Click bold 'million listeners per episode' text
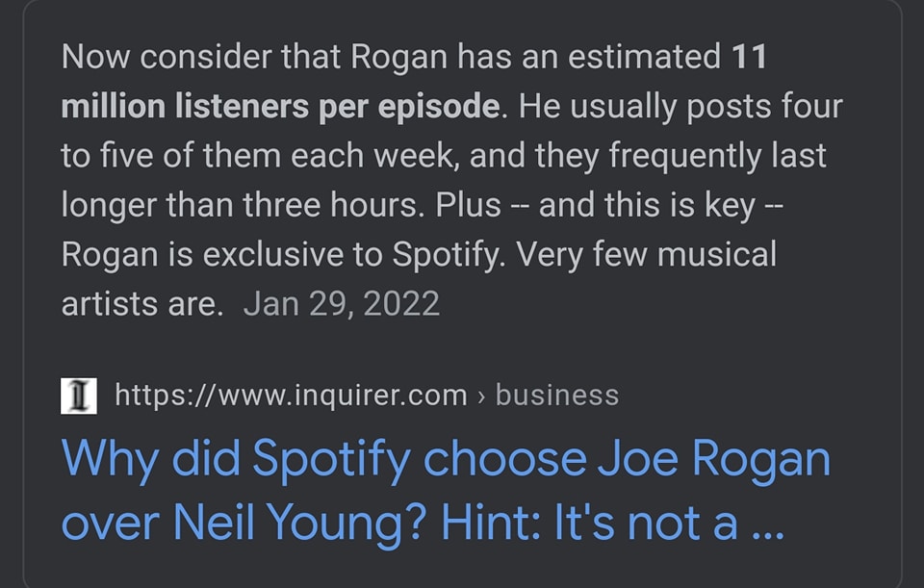The height and width of the screenshot is (588, 924). tap(280, 107)
